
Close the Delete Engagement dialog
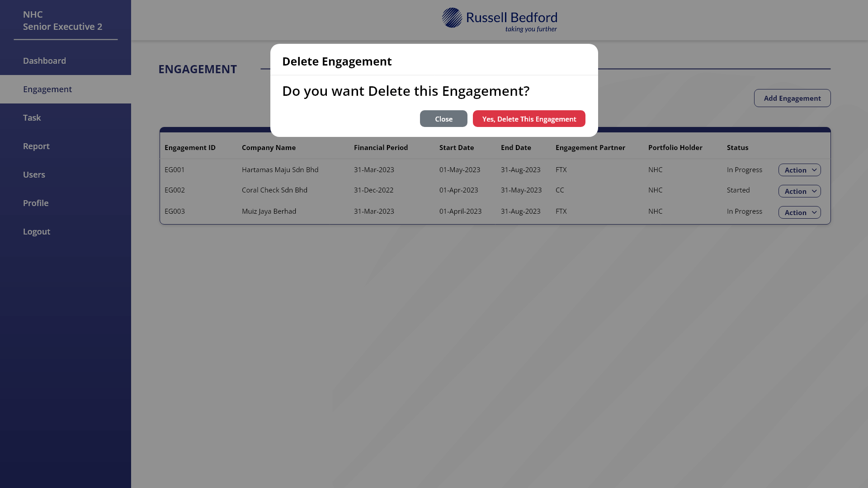tap(443, 118)
